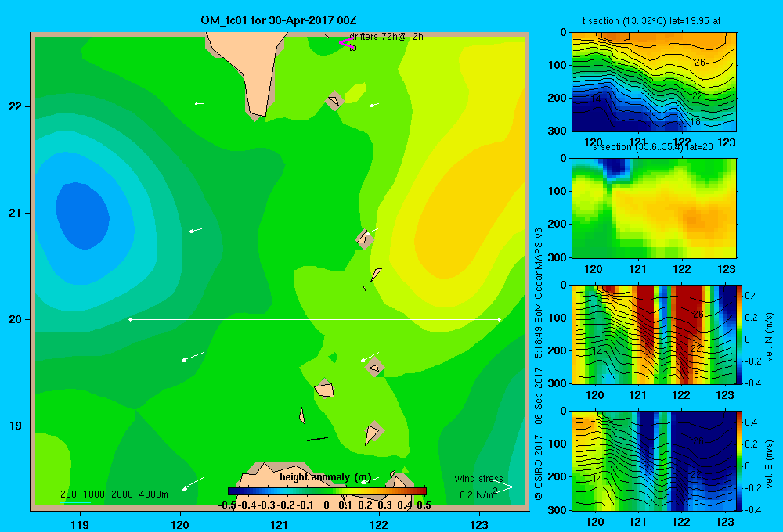This screenshot has width=783, height=532.
Task: Open the eastward velocity section plot
Action: 654,461
